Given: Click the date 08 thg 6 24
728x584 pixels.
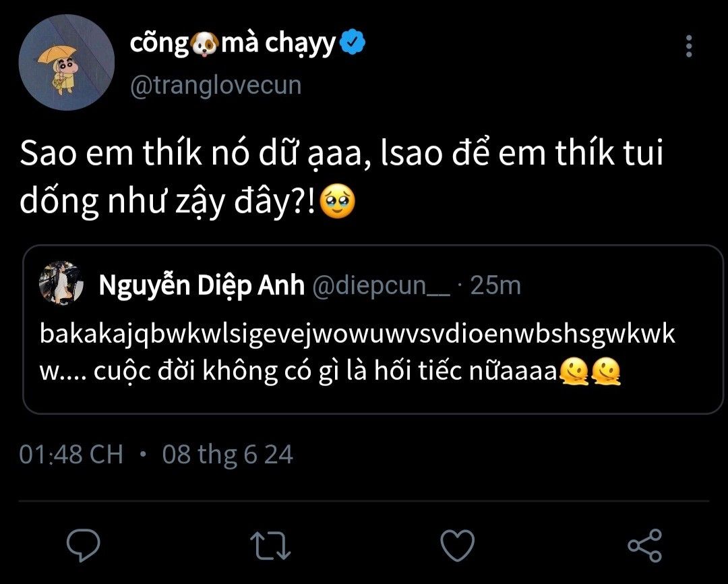Looking at the screenshot, I should click(227, 455).
